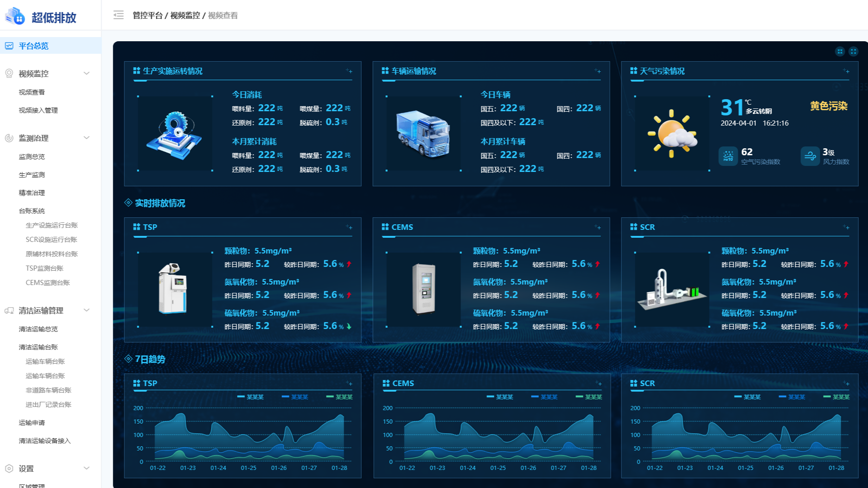
Task: Click the 超低排放 logo icon
Action: [x=15, y=17]
